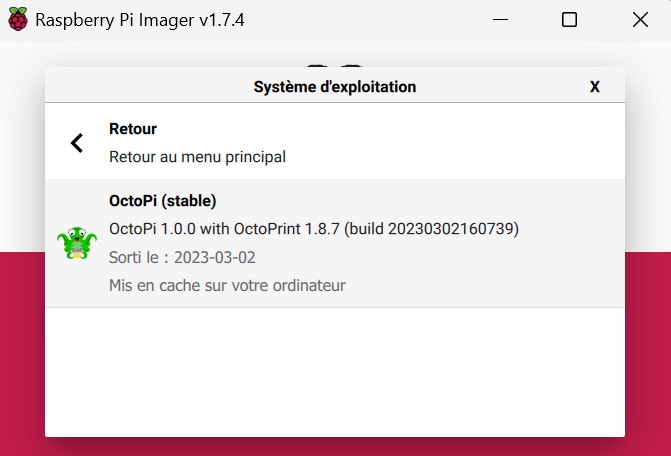
Task: Click the Sorti le : 2023-03-02 line
Action: click(x=182, y=258)
